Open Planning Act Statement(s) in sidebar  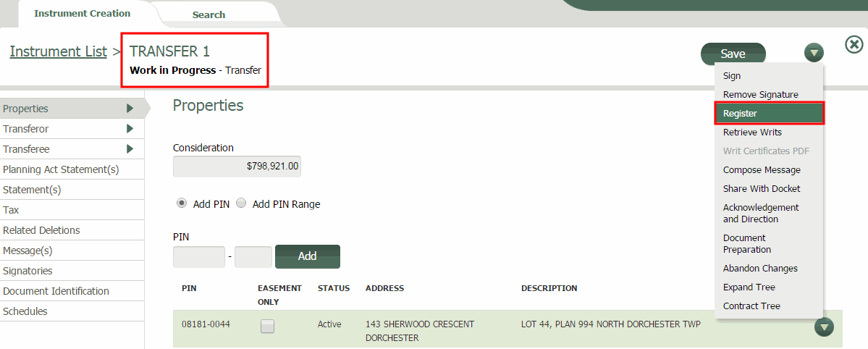click(x=61, y=169)
